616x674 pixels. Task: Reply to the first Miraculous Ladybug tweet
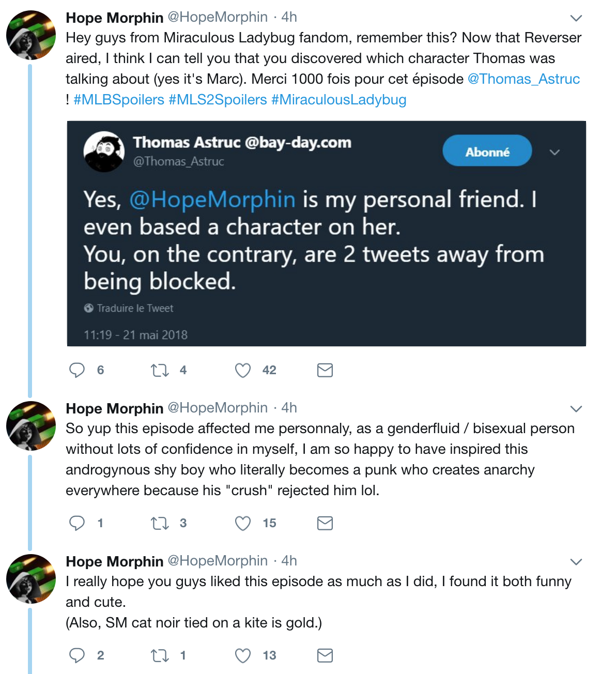coord(77,370)
